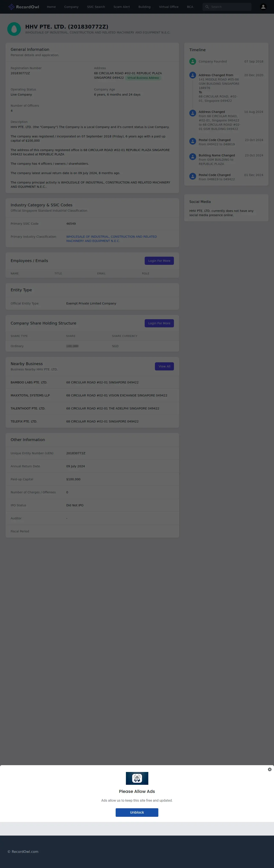The width and height of the screenshot is (274, 868).
Task: Click the Unblock button
Action: 137,812
